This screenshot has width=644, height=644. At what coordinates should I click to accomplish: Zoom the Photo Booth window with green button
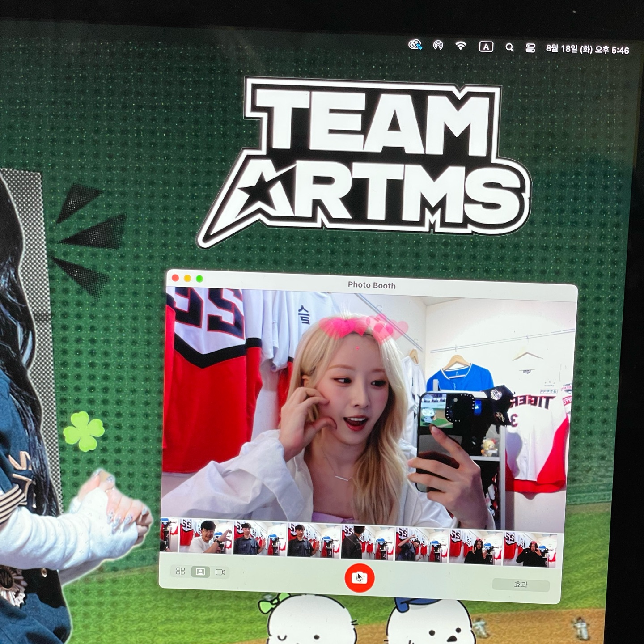click(199, 279)
